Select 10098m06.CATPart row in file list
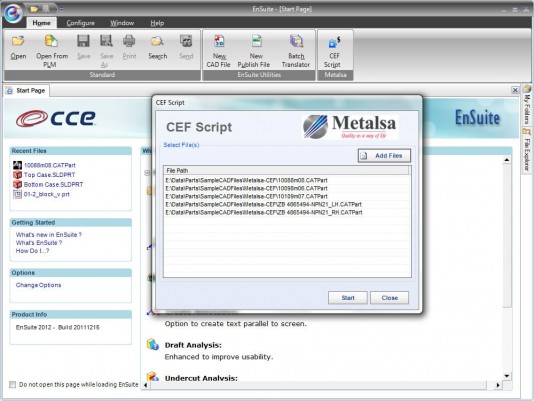Image resolution: width=534 pixels, height=401 pixels. pos(287,188)
